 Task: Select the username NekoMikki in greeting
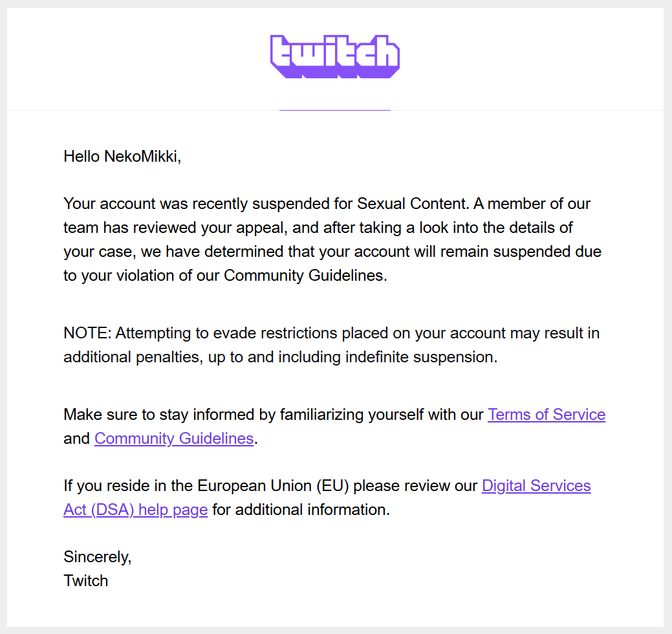pos(140,157)
